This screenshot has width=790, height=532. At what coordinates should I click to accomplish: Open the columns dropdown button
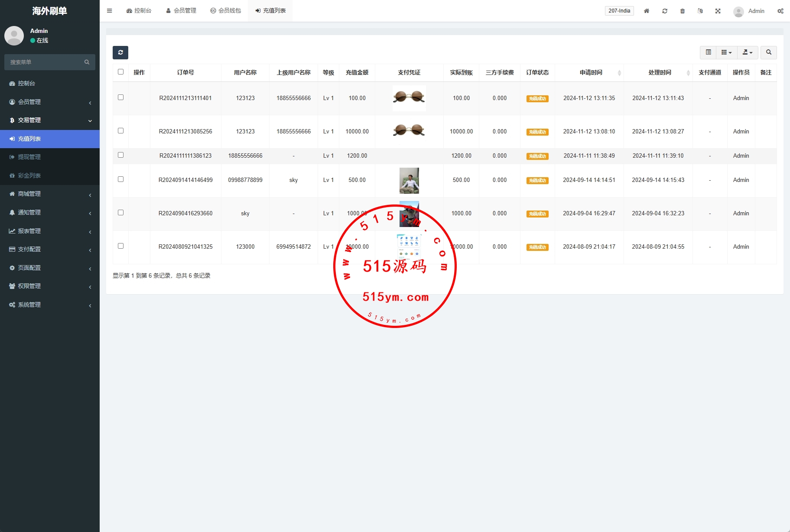(x=726, y=52)
